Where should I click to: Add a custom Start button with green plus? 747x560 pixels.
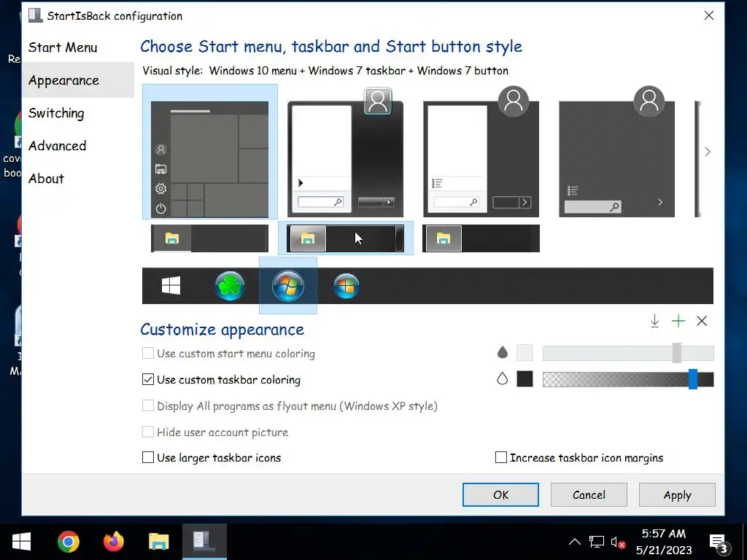[678, 321]
